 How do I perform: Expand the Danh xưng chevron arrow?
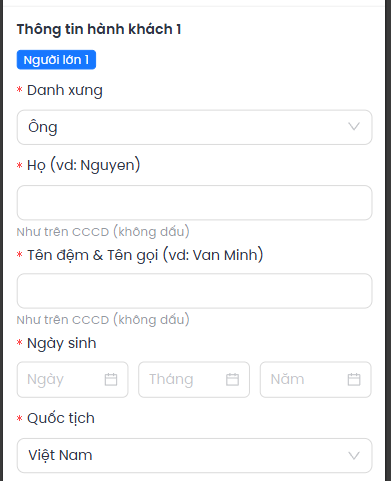354,127
